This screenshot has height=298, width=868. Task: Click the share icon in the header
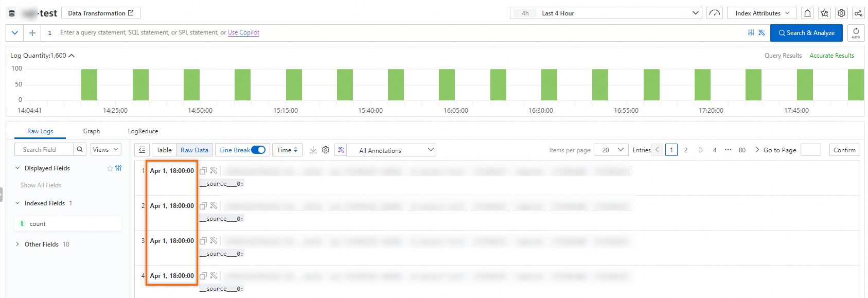(x=858, y=13)
